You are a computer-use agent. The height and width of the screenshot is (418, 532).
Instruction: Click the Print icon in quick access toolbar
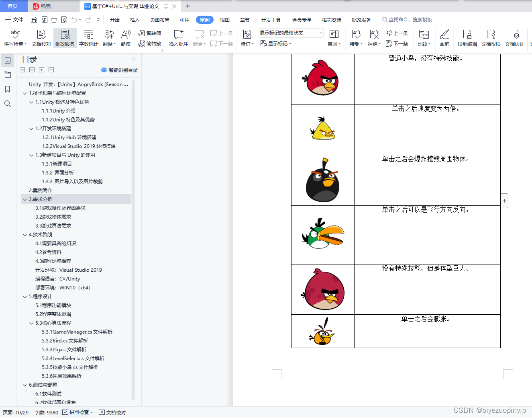point(54,20)
